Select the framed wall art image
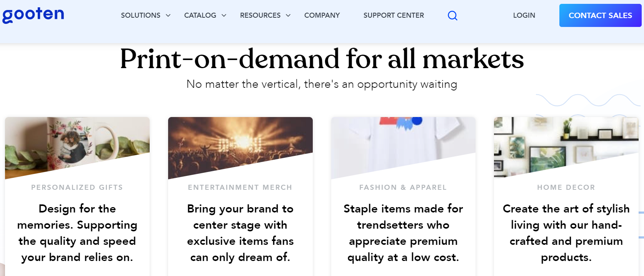The height and width of the screenshot is (276, 644). coord(566,142)
